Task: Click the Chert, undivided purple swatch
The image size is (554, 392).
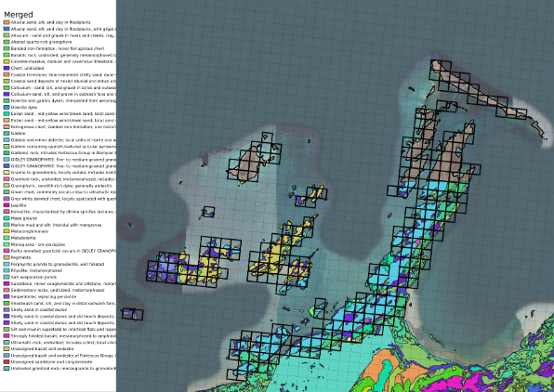Action: point(7,68)
